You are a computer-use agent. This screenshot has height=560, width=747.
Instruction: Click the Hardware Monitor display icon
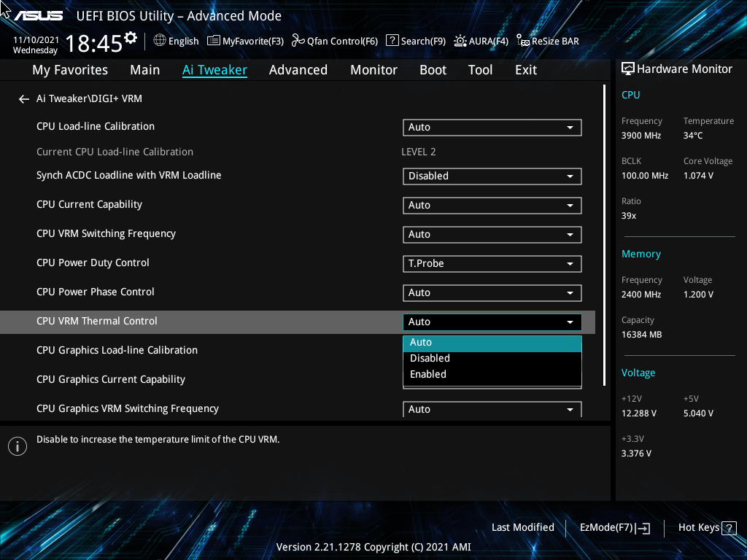628,69
